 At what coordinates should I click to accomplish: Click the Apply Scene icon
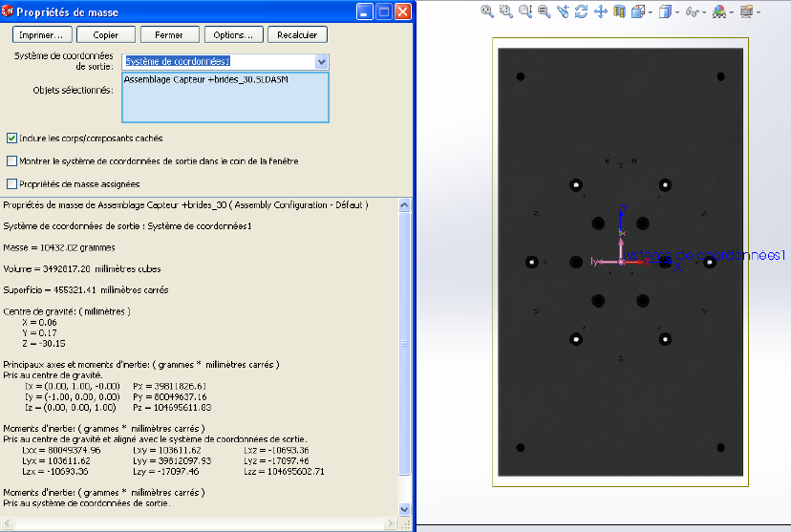tap(719, 11)
